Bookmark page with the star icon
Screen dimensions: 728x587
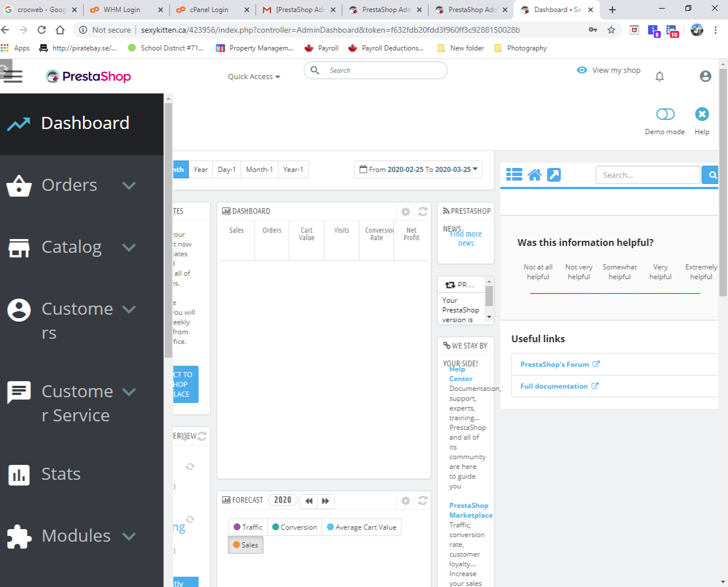611,30
